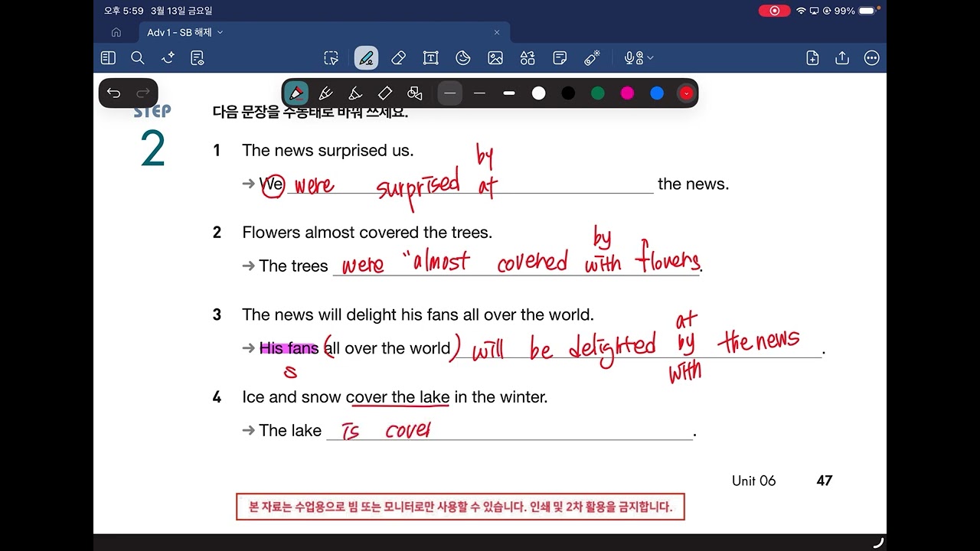The height and width of the screenshot is (551, 980).
Task: Open the home library icon
Action: click(116, 32)
